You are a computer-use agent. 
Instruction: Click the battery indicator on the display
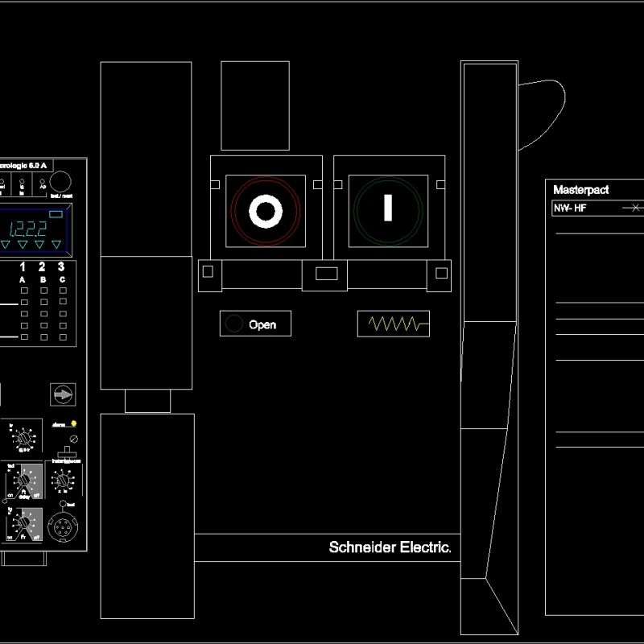click(x=56, y=214)
